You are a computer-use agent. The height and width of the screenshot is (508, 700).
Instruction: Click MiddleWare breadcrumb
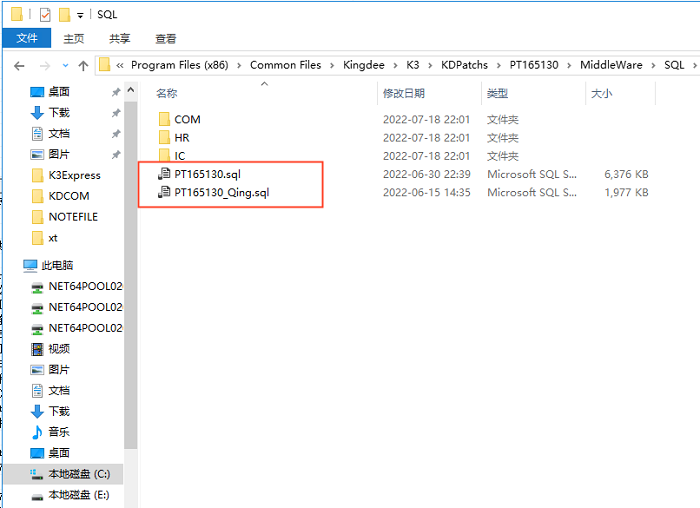point(611,65)
